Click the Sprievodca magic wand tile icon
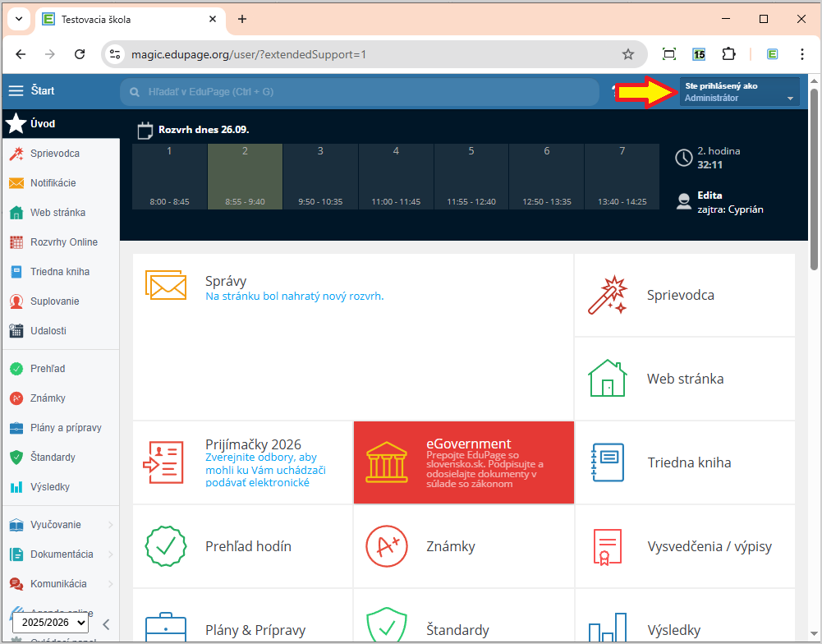Screen dimensions: 822x644 (608, 296)
